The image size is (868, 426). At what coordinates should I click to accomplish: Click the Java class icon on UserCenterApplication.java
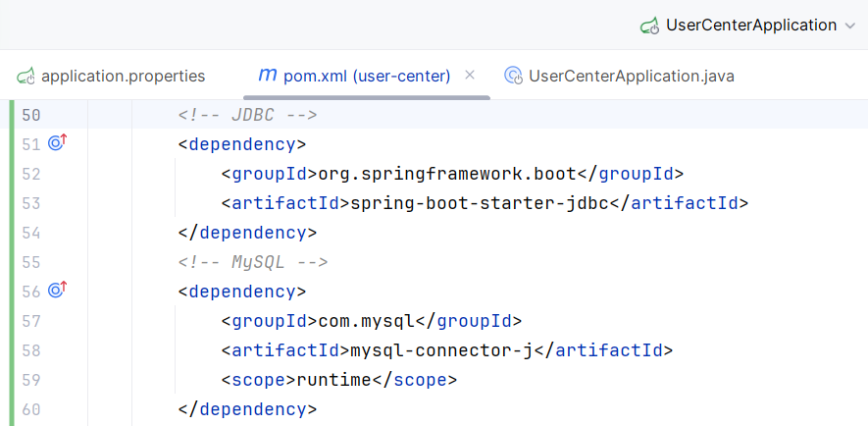point(512,76)
